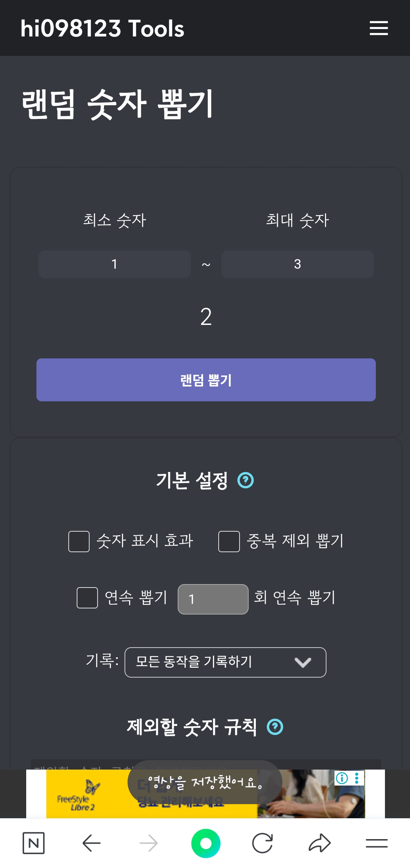Toggle the 연속 뽑기 checkbox
The height and width of the screenshot is (868, 410).
87,598
